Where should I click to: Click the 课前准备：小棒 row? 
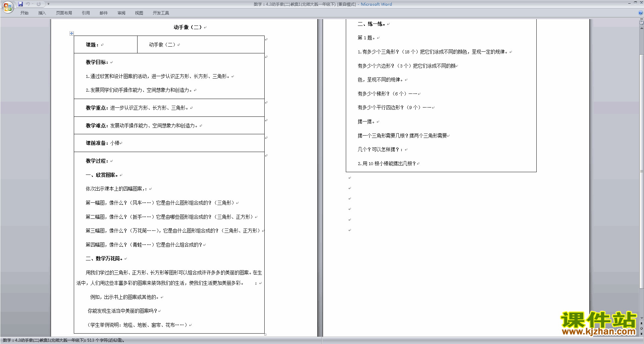coord(103,143)
